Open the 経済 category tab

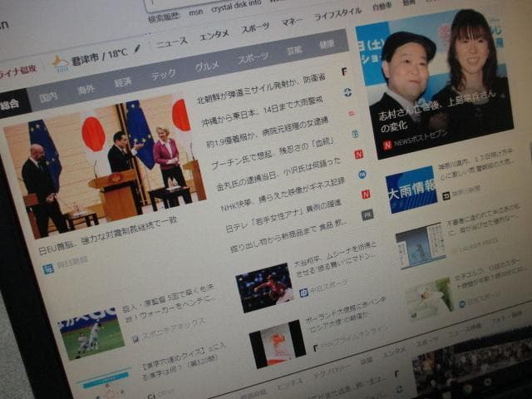click(x=123, y=82)
